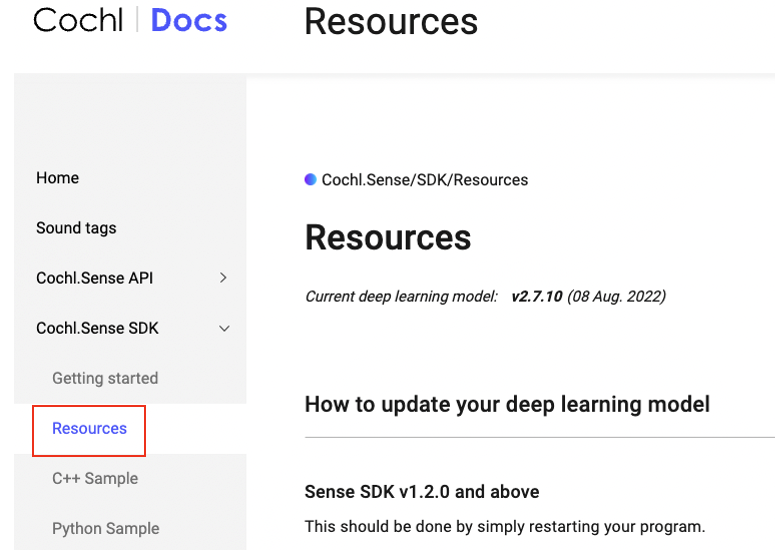The image size is (775, 550).
Task: Open the Getting started page
Action: (x=105, y=378)
